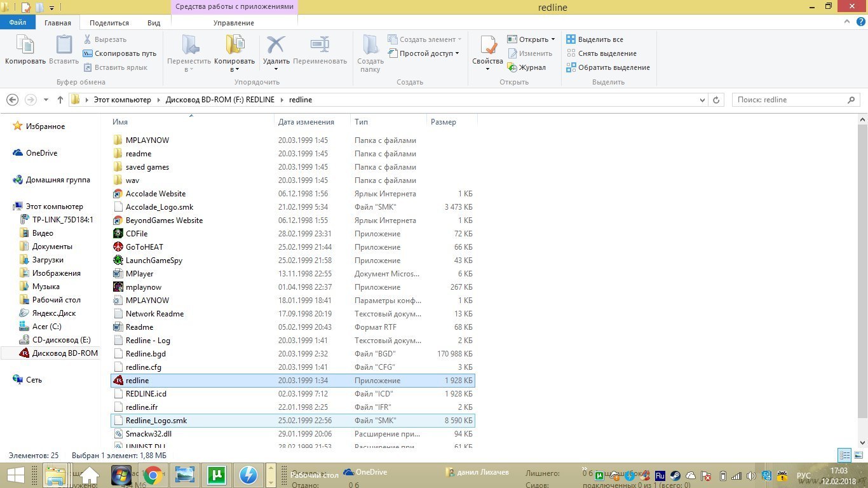Open Google Chrome from the taskbar
868x488 pixels.
[152, 475]
